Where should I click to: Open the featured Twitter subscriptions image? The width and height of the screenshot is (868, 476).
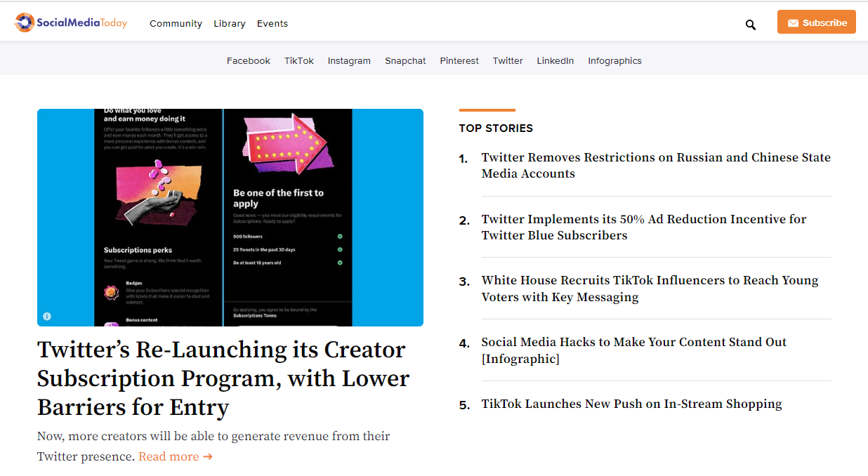click(x=230, y=218)
